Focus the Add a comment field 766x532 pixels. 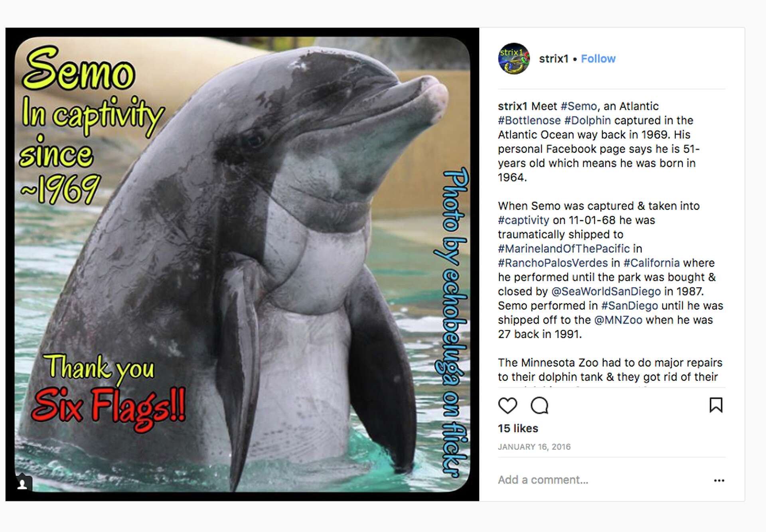(602, 480)
